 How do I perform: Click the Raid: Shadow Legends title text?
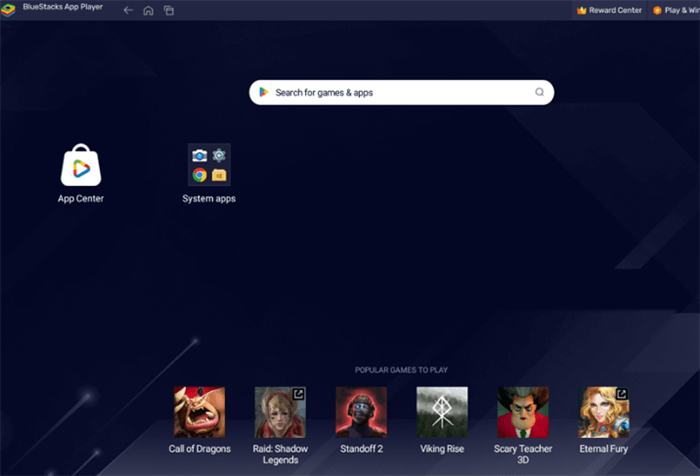pos(280,454)
